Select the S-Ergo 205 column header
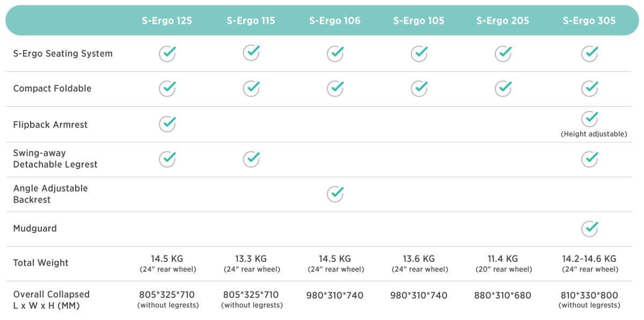Viewport: 644px width, 320px height. 503,21
